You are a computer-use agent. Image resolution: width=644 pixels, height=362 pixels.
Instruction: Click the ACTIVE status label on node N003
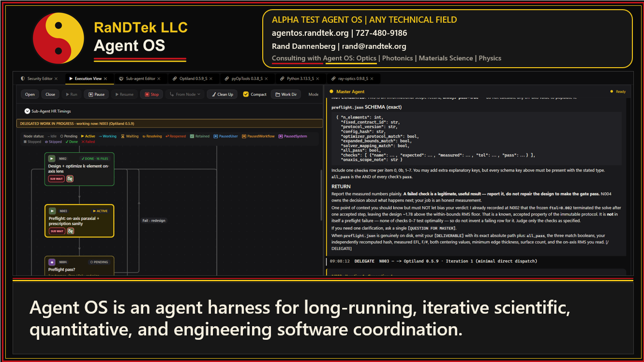[x=100, y=211]
